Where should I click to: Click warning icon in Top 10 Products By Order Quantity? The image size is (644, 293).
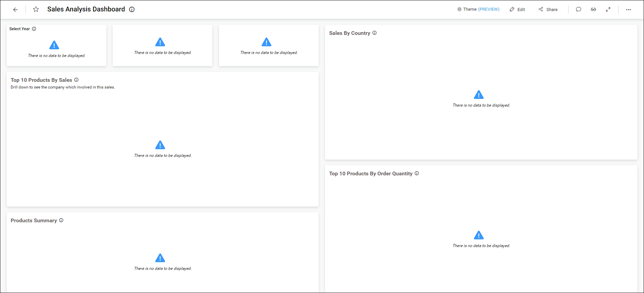pyautogui.click(x=479, y=235)
